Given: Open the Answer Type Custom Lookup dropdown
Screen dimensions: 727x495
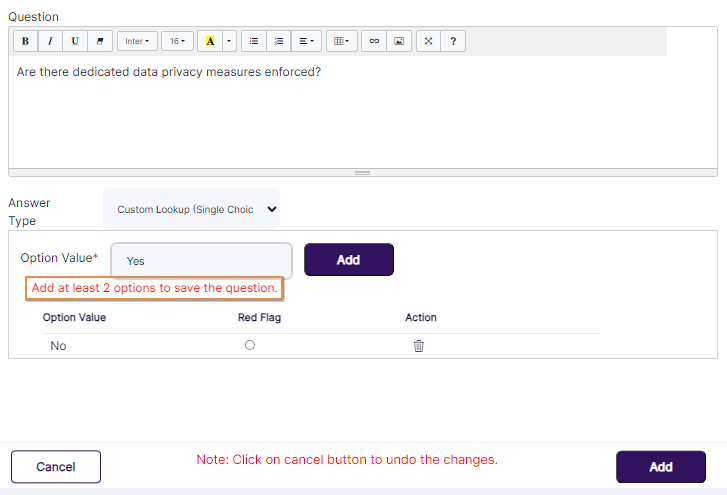Looking at the screenshot, I should point(191,209).
